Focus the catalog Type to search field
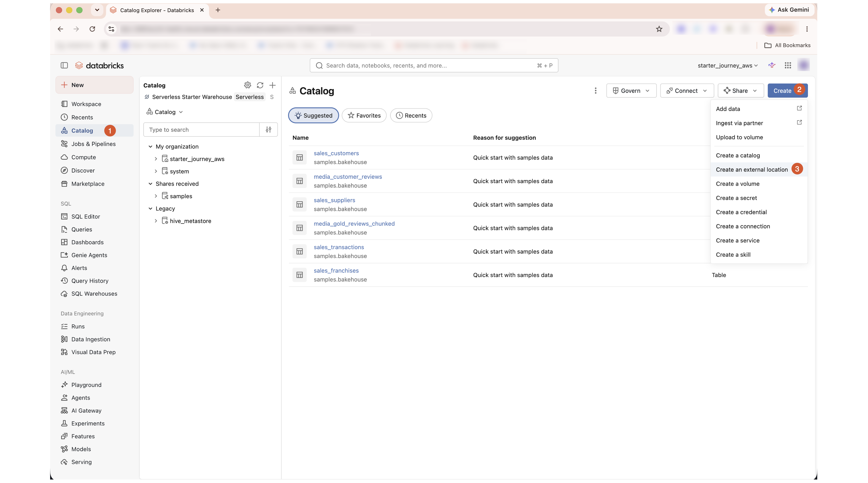Viewport: 868px width, 483px height. tap(201, 130)
